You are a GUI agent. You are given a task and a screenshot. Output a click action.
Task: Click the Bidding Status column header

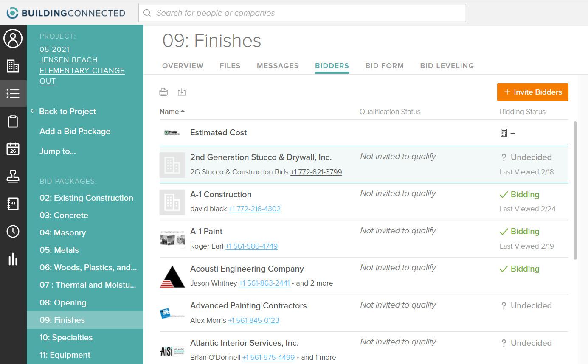tap(523, 112)
